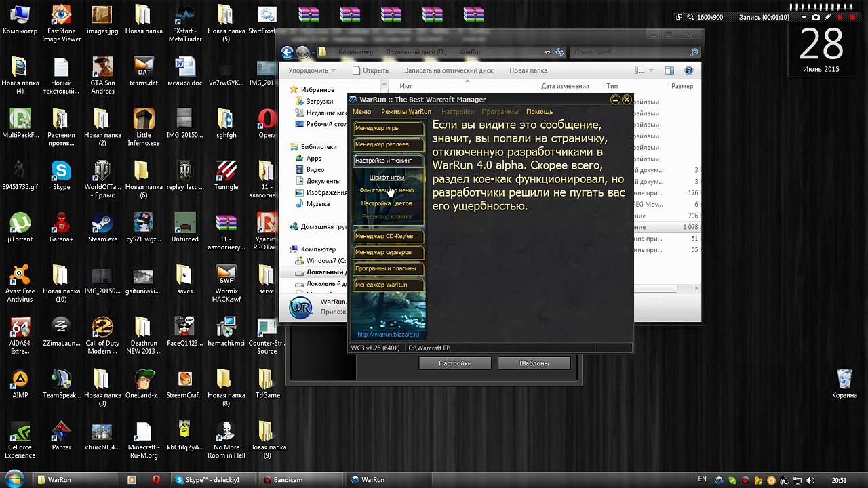Click the Explorer help question mark icon

click(689, 70)
